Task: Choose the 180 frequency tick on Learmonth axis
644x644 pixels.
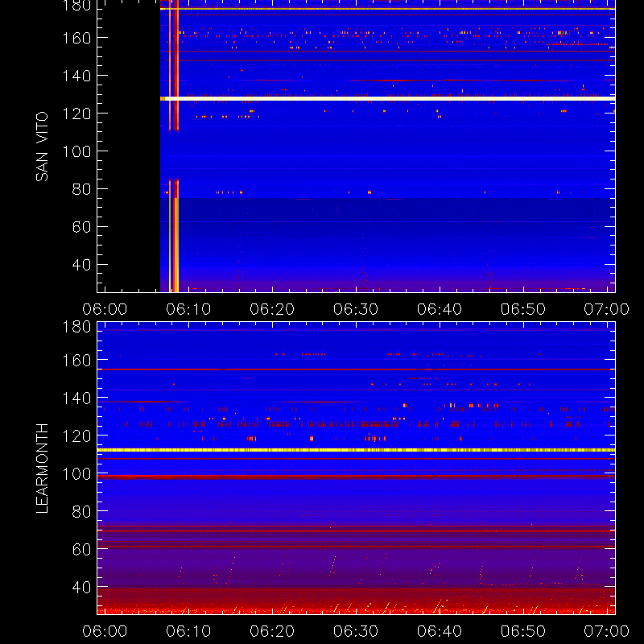Action: point(76,327)
